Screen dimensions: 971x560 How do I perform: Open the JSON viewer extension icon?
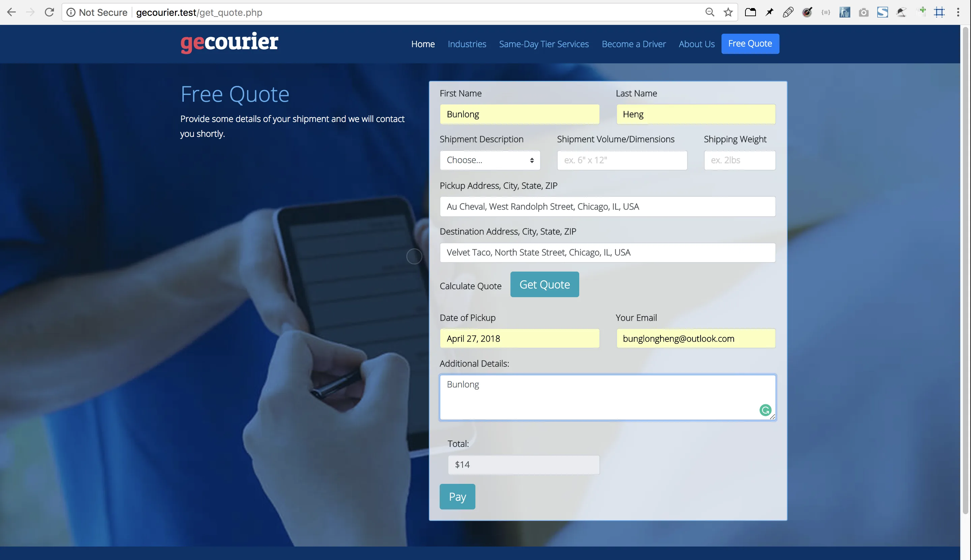coord(826,12)
